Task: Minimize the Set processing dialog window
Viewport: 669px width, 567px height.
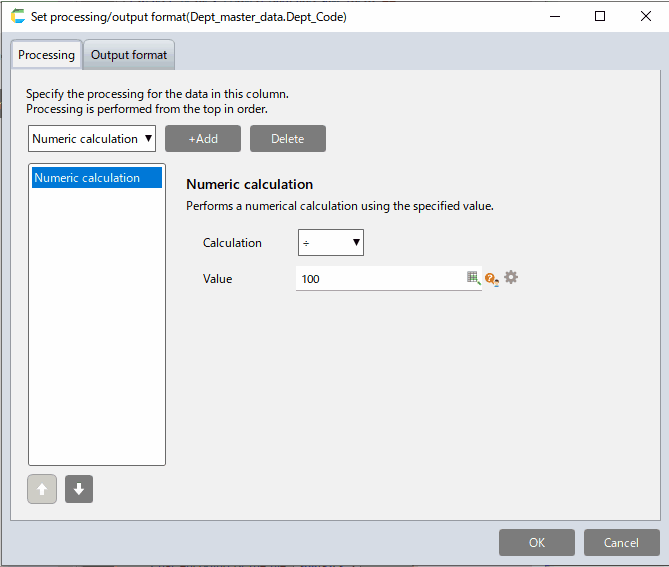Action: 554,16
